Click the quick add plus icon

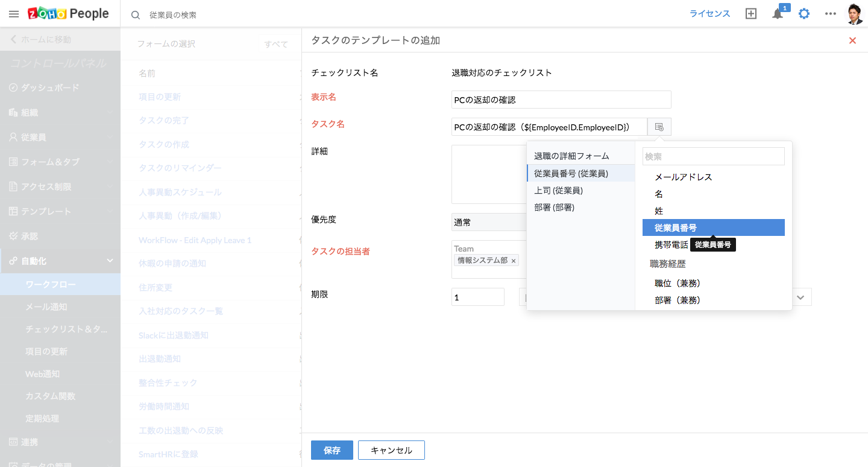pos(751,14)
